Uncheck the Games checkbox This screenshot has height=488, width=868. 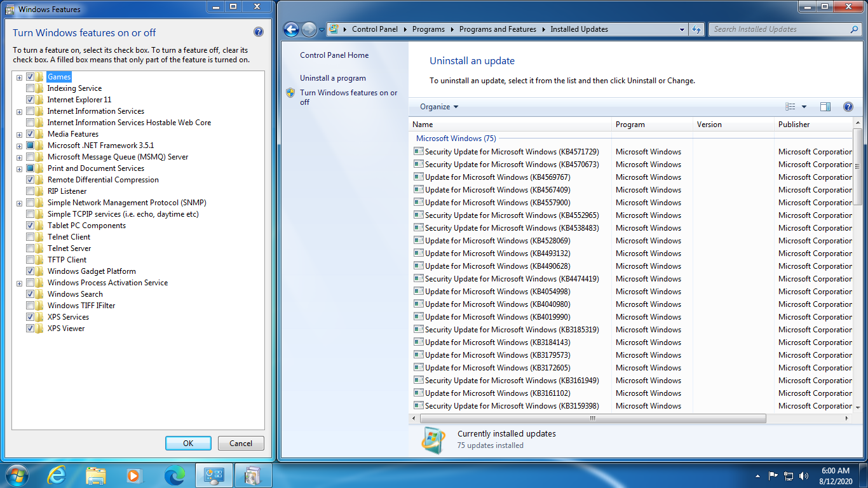pyautogui.click(x=30, y=77)
